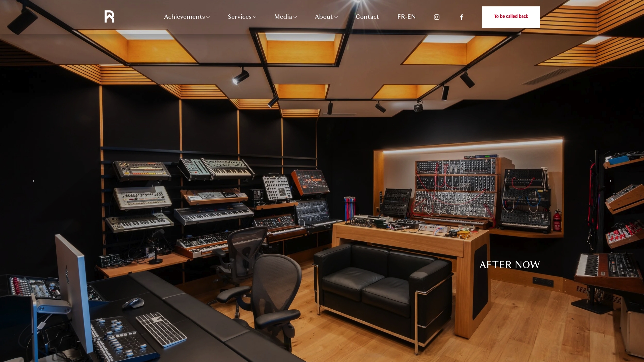Open the Facebook page icon
The image size is (644, 362).
coord(462,17)
